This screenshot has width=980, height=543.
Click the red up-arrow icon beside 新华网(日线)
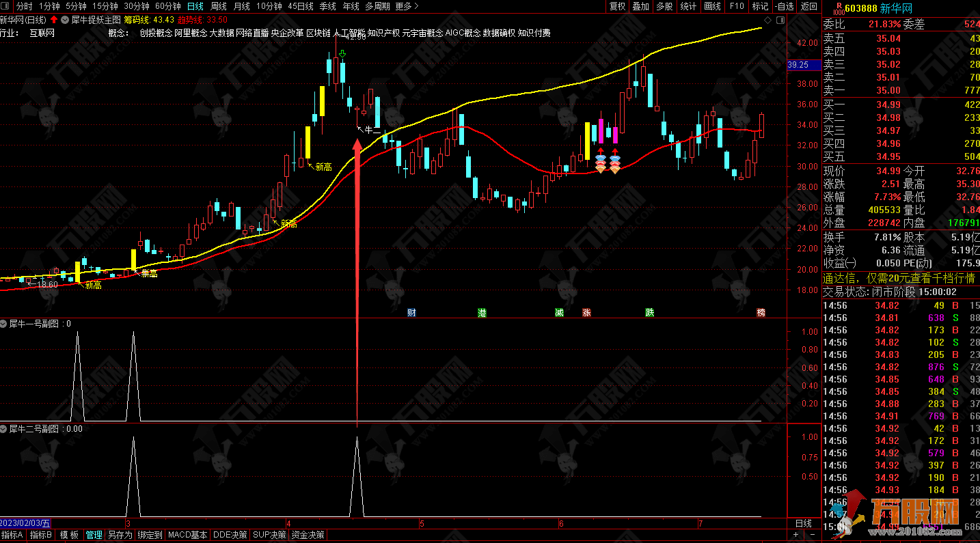(53, 20)
